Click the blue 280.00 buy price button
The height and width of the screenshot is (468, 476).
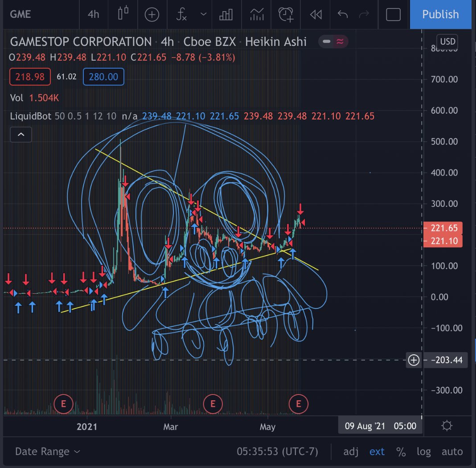[103, 77]
